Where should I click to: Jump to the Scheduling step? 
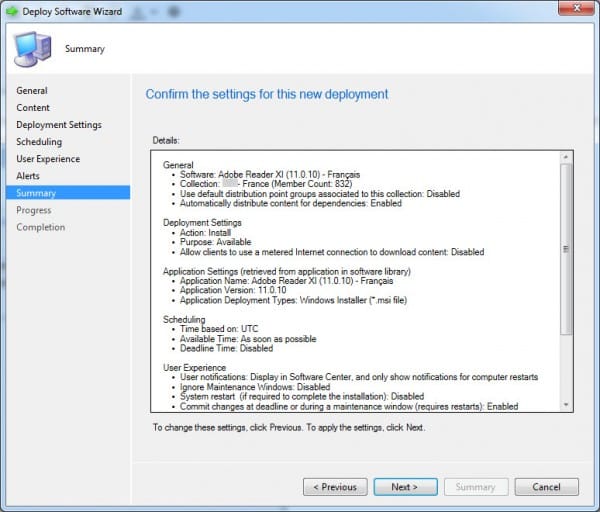coord(39,142)
